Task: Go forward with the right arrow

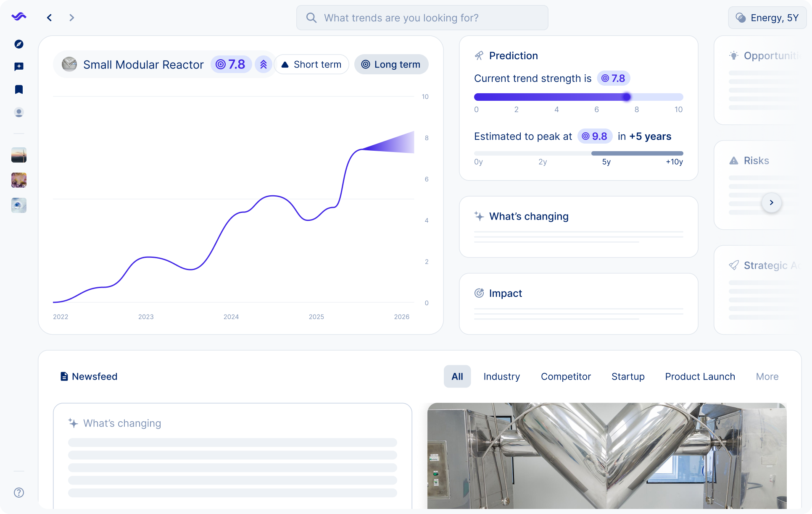Action: point(71,18)
